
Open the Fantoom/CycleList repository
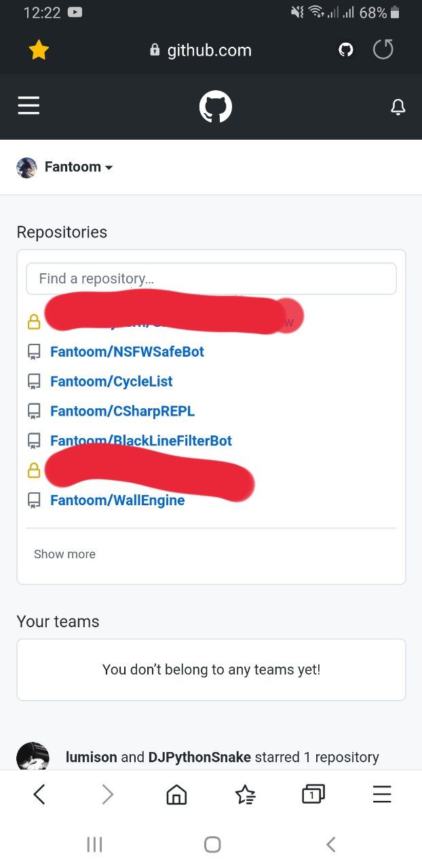[111, 382]
